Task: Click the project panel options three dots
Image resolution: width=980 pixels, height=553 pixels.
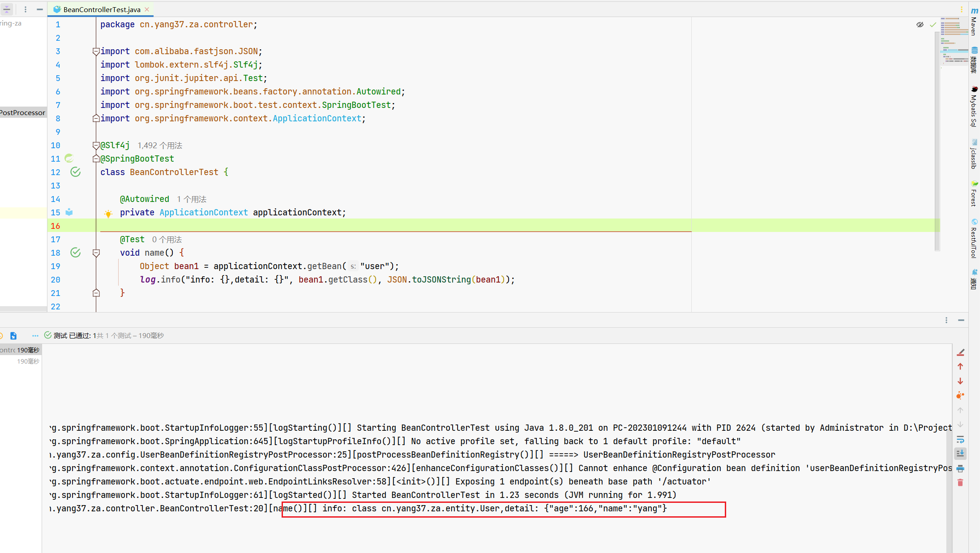Action: point(26,9)
